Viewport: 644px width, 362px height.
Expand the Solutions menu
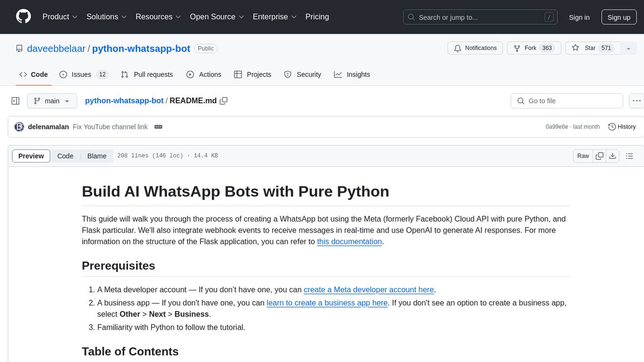pyautogui.click(x=107, y=17)
